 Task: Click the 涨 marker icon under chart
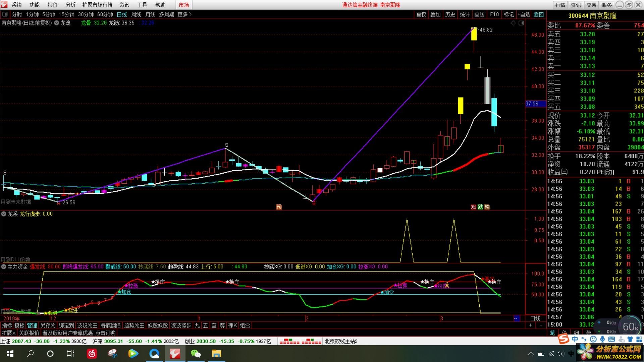tap(473, 207)
